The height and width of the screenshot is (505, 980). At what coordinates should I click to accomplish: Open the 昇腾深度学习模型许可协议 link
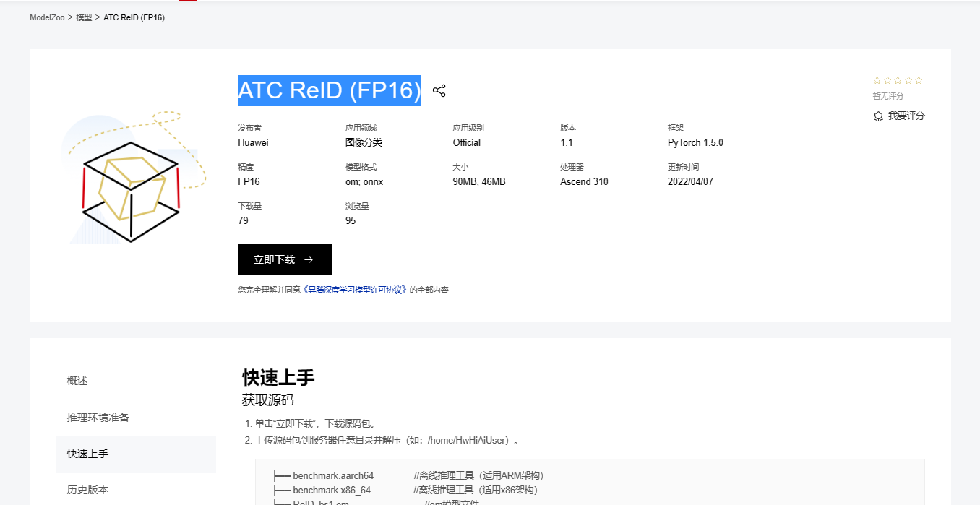[x=355, y=290]
